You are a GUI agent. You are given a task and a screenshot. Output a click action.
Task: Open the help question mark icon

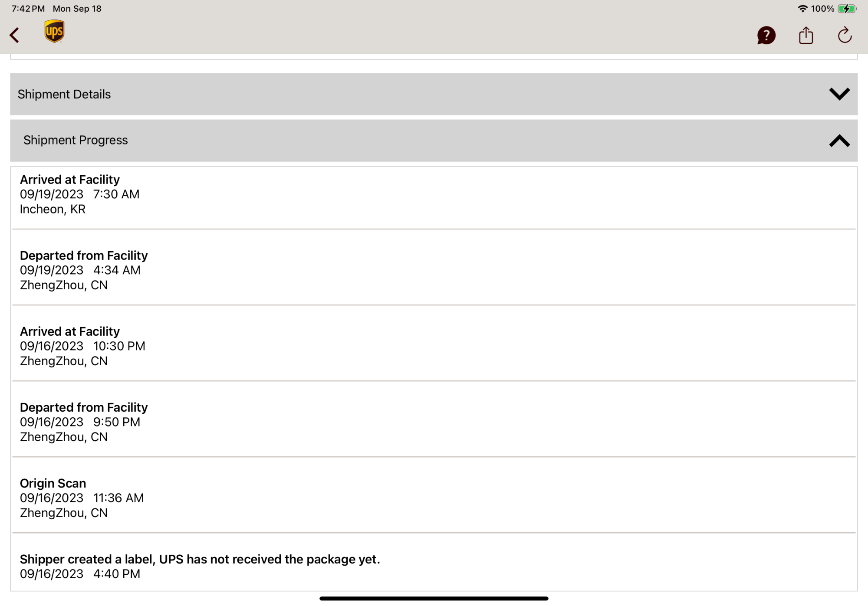point(766,36)
